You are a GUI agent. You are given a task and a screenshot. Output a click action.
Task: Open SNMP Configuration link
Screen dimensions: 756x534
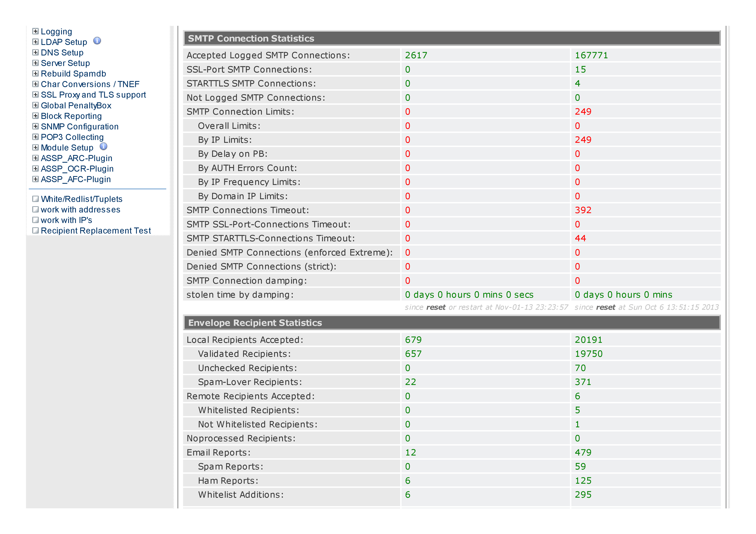tap(80, 127)
